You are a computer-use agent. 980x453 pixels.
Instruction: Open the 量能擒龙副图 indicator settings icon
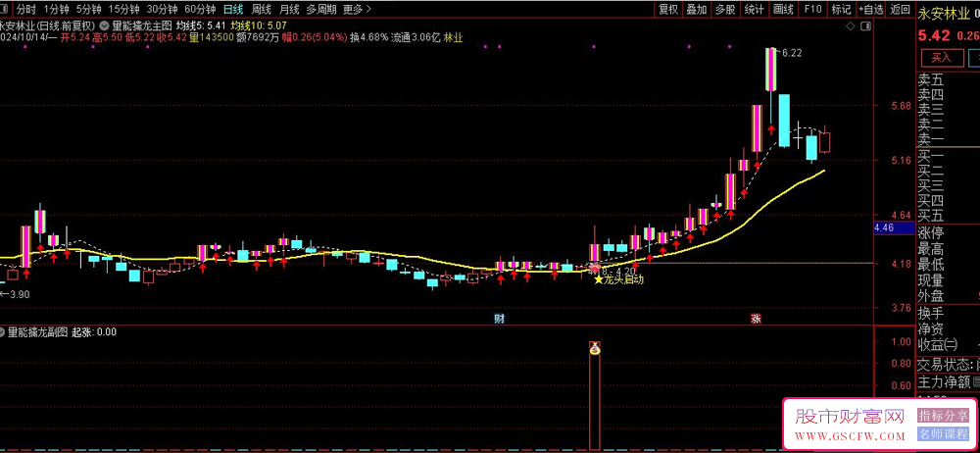(x=4, y=332)
